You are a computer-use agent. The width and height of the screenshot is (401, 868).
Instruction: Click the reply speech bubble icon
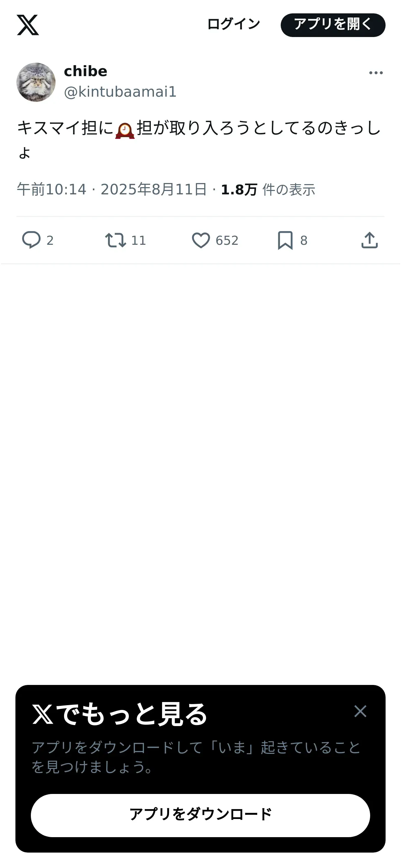[x=31, y=240]
